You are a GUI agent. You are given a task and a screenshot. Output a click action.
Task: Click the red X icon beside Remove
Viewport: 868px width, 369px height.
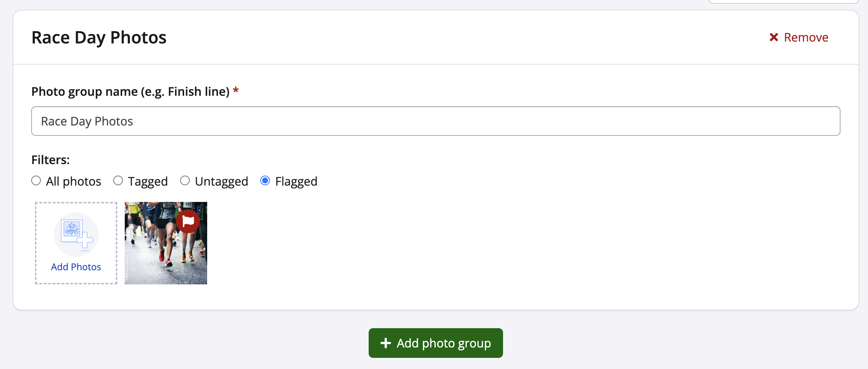coord(774,37)
